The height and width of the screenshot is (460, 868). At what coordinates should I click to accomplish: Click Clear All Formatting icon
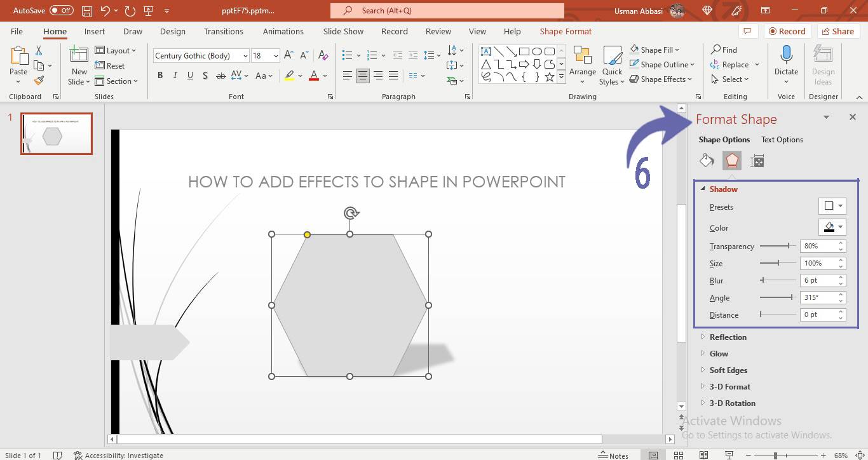[x=323, y=56]
